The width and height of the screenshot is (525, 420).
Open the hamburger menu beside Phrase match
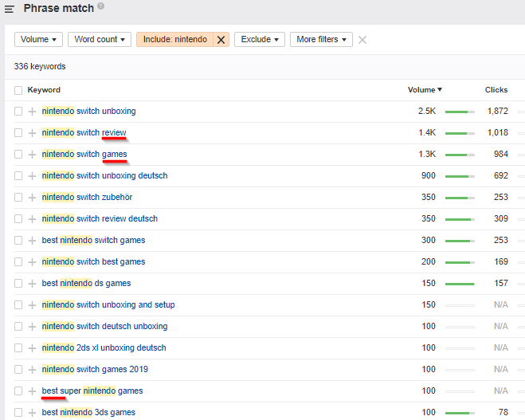9,9
